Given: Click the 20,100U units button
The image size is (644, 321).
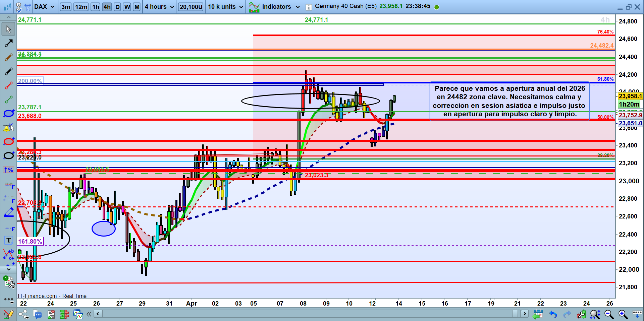Looking at the screenshot, I should [191, 7].
